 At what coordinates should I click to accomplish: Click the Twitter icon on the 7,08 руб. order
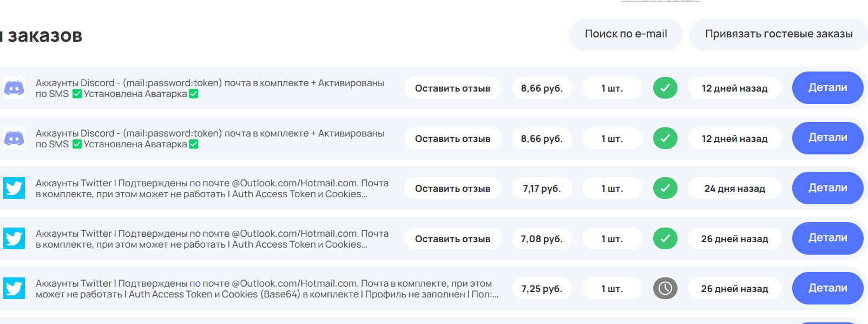point(14,238)
